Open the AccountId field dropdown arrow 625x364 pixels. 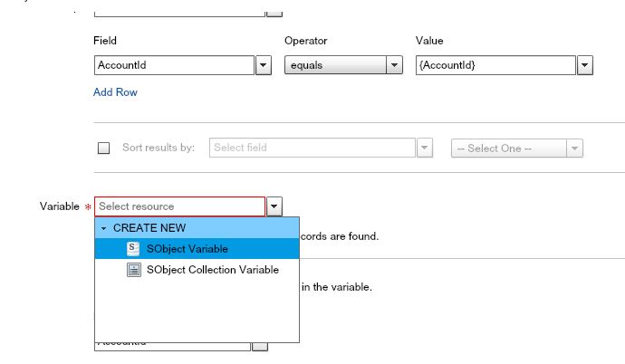point(264,65)
